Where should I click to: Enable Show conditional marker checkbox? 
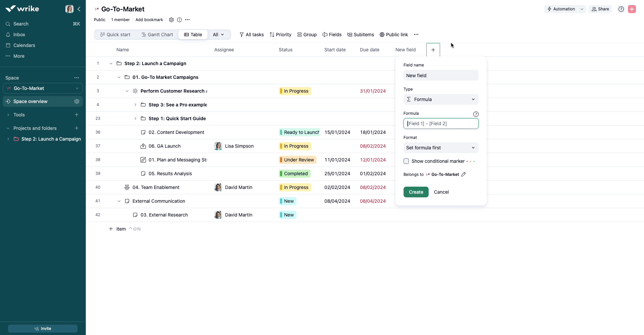[x=406, y=161]
